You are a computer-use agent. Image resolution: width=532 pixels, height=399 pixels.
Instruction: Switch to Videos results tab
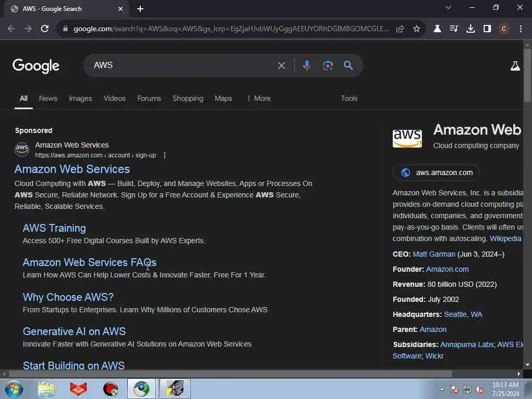click(115, 98)
